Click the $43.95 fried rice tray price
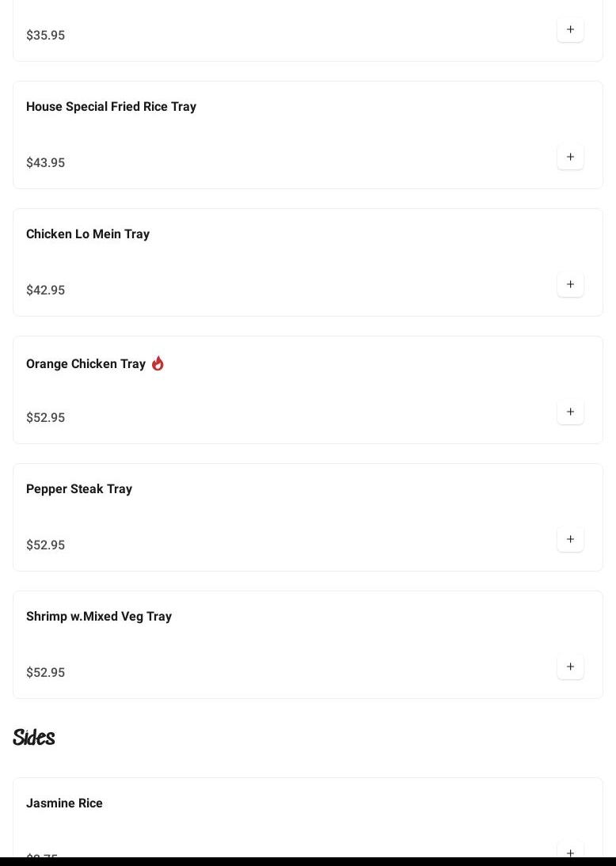Viewport: 616px width, 866px height. 46,163
